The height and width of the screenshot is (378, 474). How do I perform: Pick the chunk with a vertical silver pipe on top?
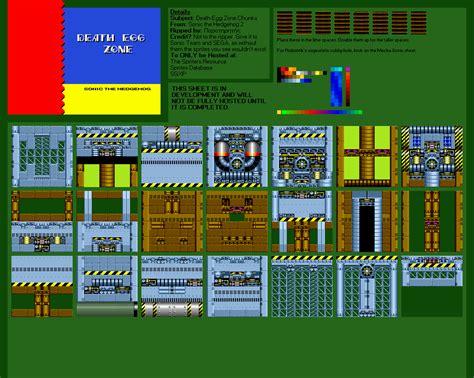172,156
